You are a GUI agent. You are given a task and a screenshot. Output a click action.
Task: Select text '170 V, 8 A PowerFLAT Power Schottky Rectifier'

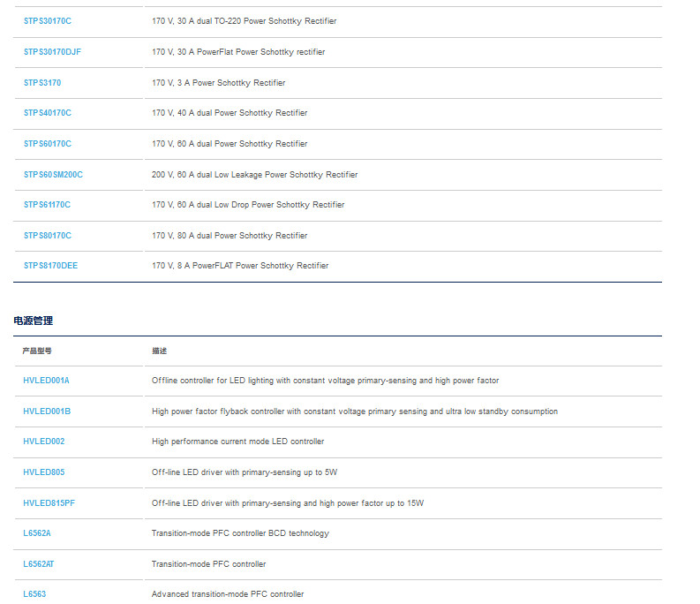(x=240, y=266)
